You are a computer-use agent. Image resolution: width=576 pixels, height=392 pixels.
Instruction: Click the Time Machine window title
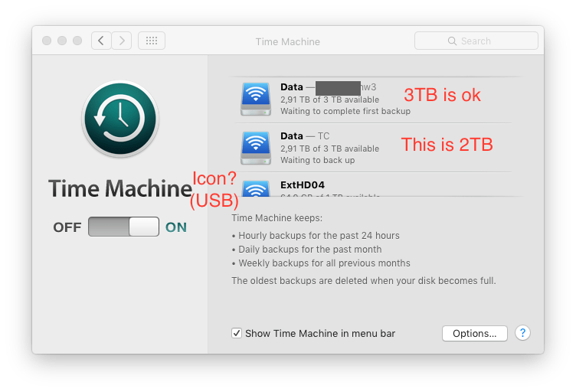pyautogui.click(x=288, y=42)
